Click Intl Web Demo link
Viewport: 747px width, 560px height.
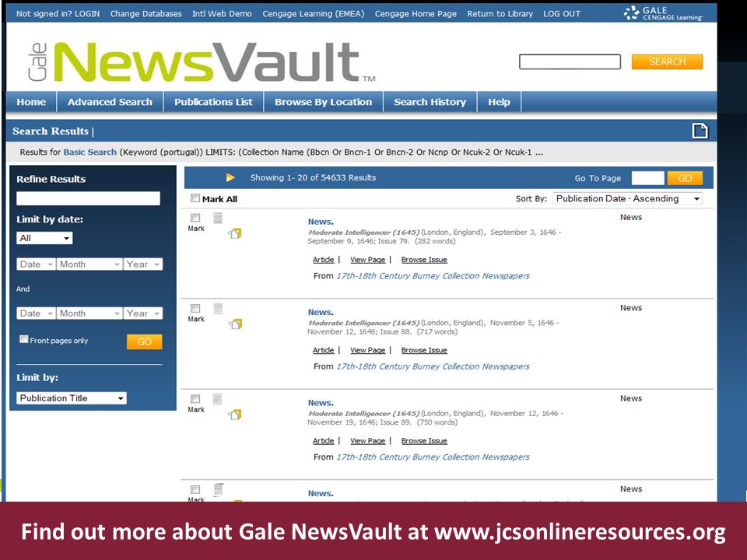[x=222, y=14]
